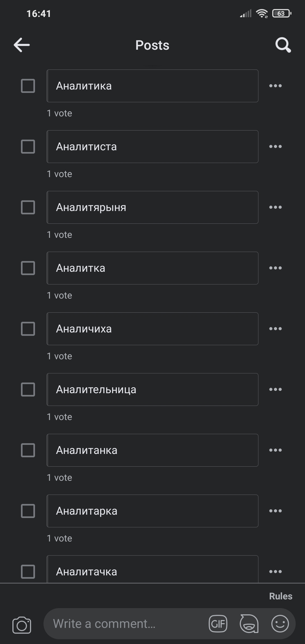Image resolution: width=305 pixels, height=644 pixels.
Task: Check the box for Аналитика
Action: (28, 86)
